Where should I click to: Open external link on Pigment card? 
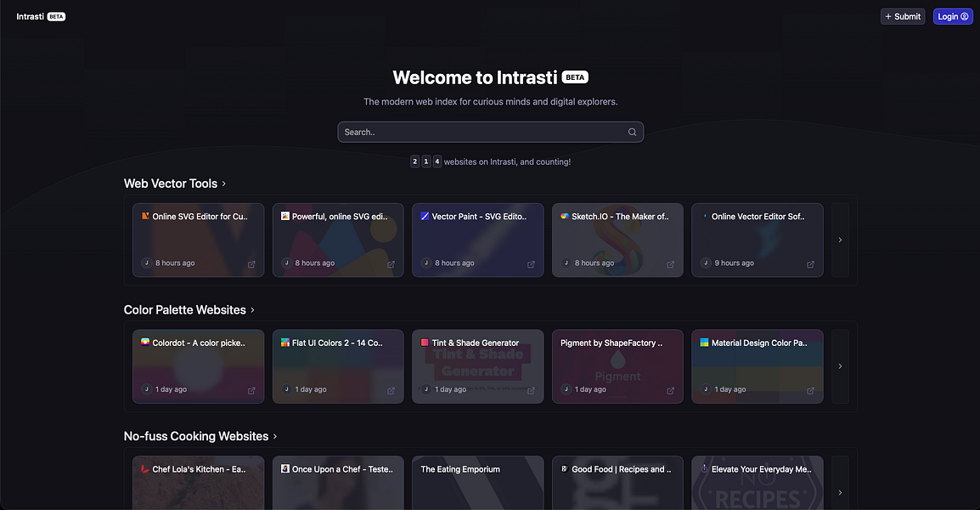point(670,390)
